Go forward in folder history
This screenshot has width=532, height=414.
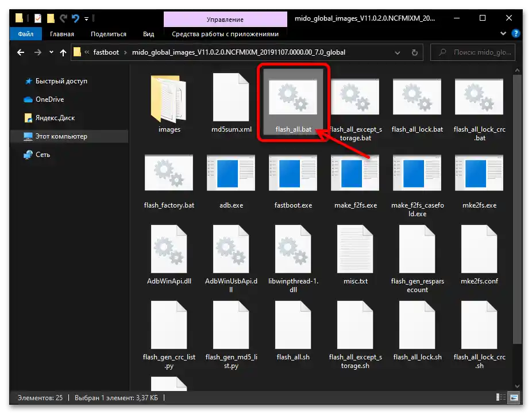[x=38, y=52]
